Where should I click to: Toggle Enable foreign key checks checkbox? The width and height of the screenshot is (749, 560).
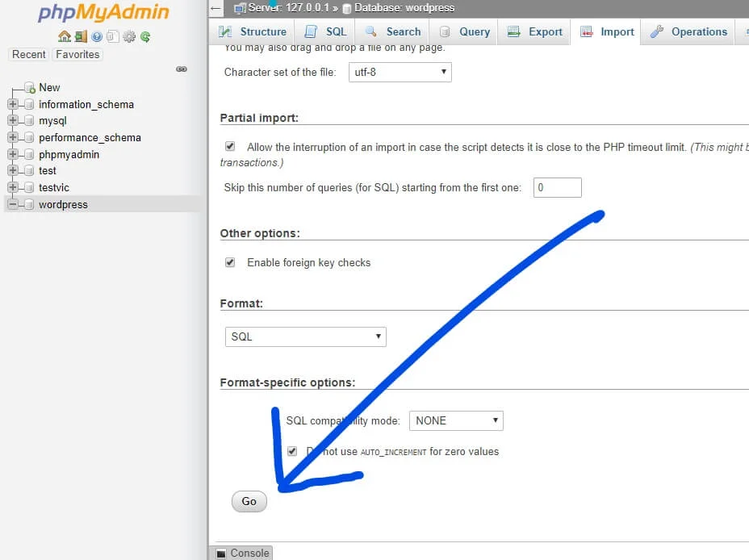[x=230, y=262]
